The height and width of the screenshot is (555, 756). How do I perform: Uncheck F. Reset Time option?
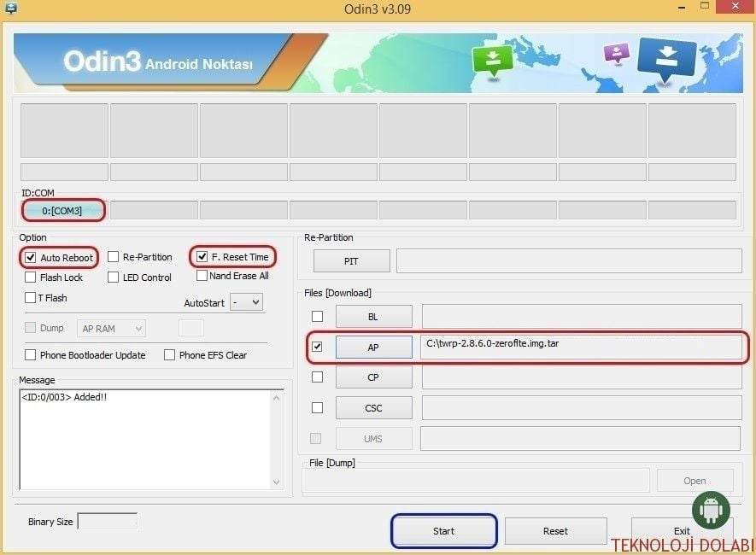[x=202, y=257]
